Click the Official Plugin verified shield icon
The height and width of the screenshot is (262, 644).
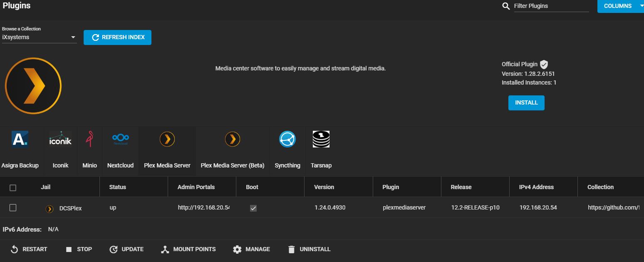coord(544,64)
